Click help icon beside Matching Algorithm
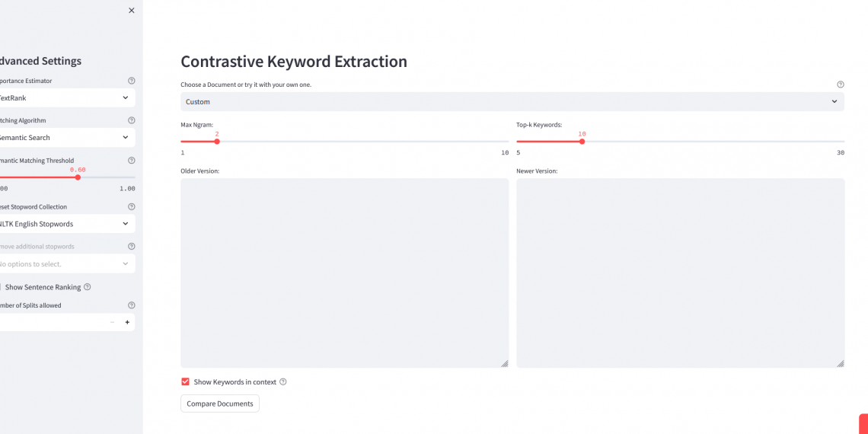Viewport: 868px width, 434px height. pyautogui.click(x=132, y=120)
